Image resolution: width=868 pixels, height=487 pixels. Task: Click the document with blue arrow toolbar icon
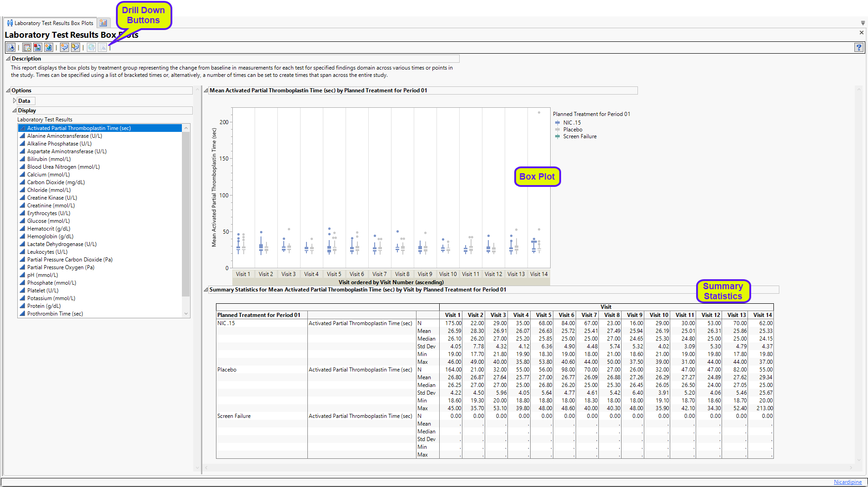[11, 47]
